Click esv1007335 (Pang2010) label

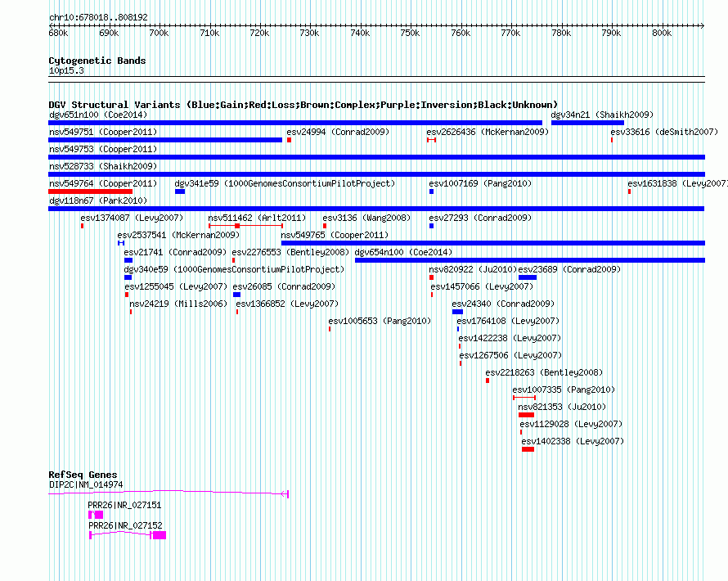(x=564, y=390)
